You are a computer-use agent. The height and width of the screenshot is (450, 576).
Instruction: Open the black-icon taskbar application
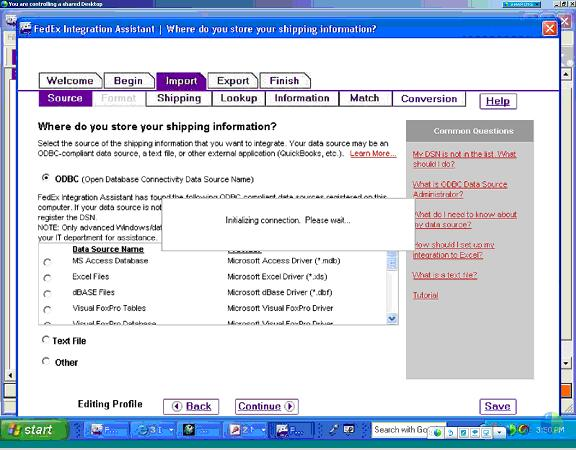198,430
